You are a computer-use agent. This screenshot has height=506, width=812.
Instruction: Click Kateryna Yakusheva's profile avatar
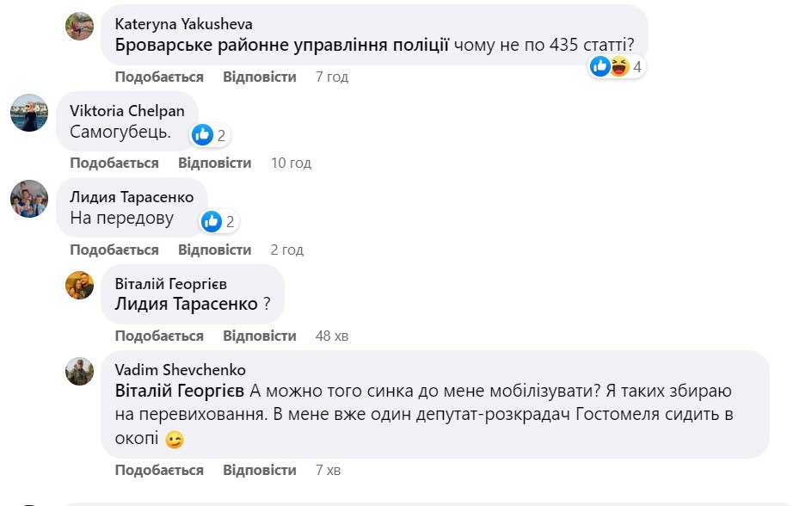[x=80, y=26]
